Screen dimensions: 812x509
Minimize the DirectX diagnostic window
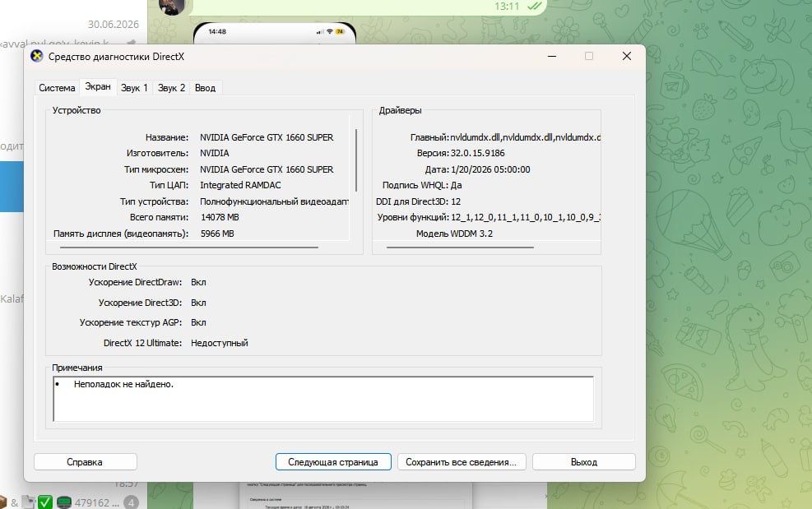point(552,56)
